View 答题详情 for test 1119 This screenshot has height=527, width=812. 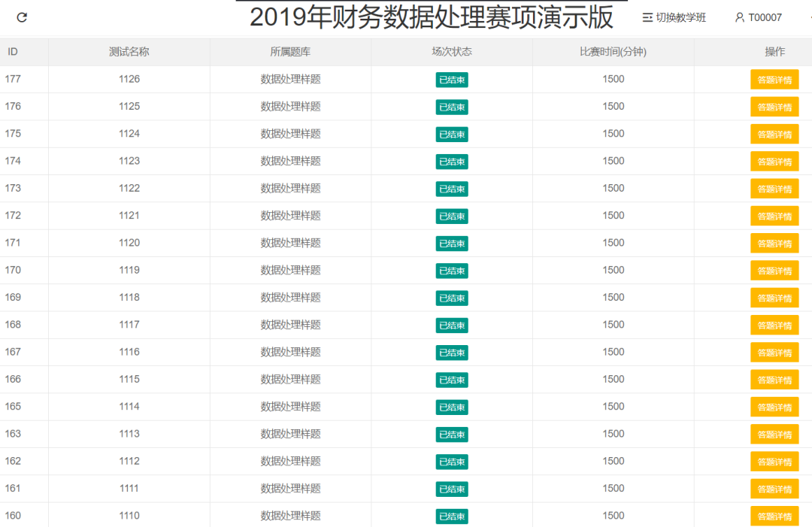coord(774,271)
